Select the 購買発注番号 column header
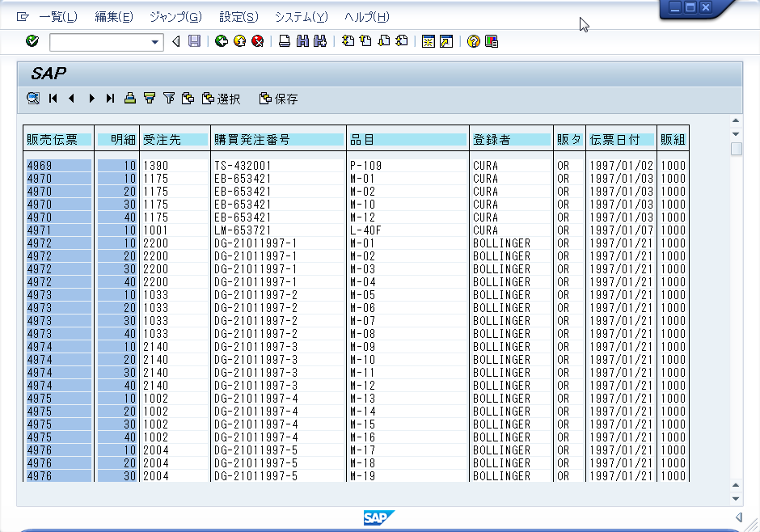Viewport: 760px width, 532px height. pos(279,140)
